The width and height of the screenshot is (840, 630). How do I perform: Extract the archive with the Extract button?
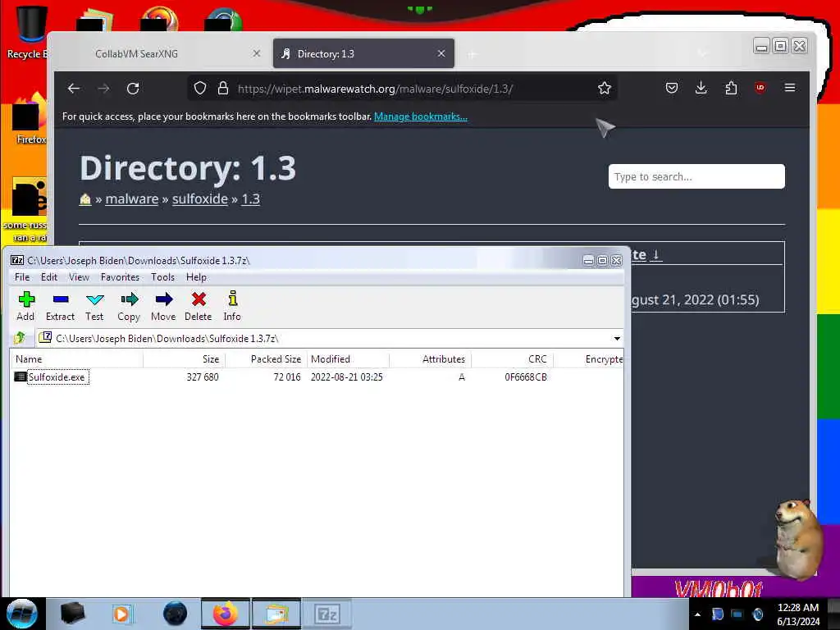tap(60, 306)
